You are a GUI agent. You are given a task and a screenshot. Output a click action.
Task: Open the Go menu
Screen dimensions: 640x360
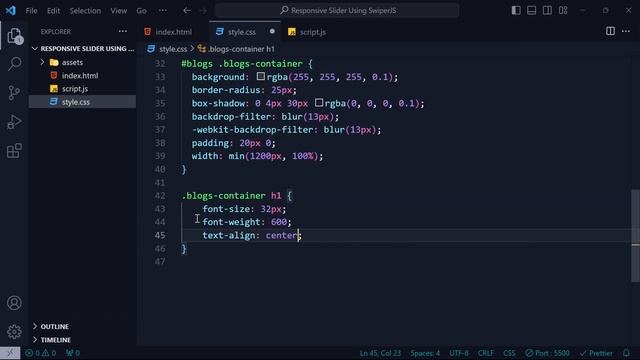click(x=142, y=11)
